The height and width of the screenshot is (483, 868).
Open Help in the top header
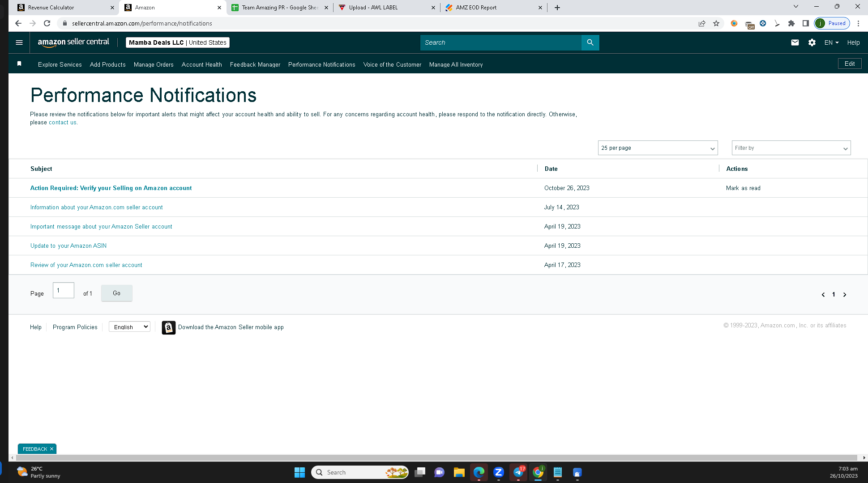(853, 42)
